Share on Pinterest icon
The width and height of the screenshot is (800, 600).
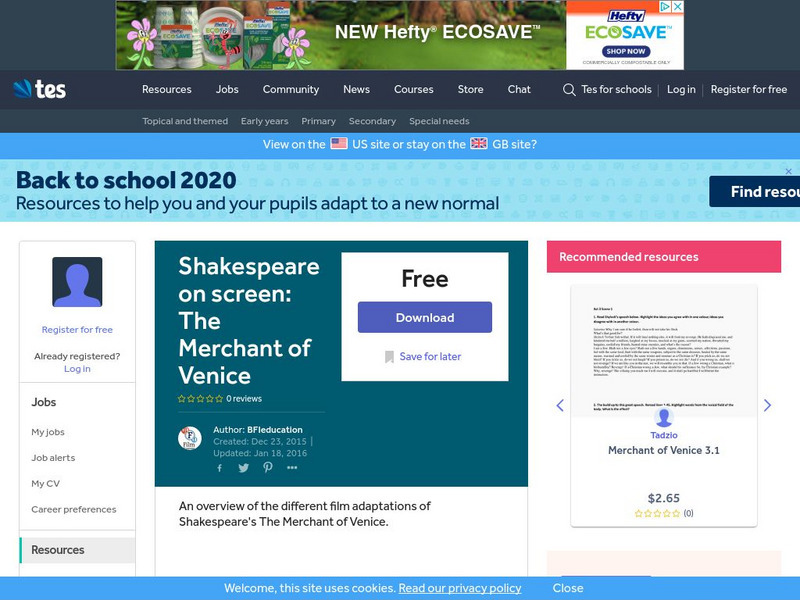pyautogui.click(x=267, y=467)
